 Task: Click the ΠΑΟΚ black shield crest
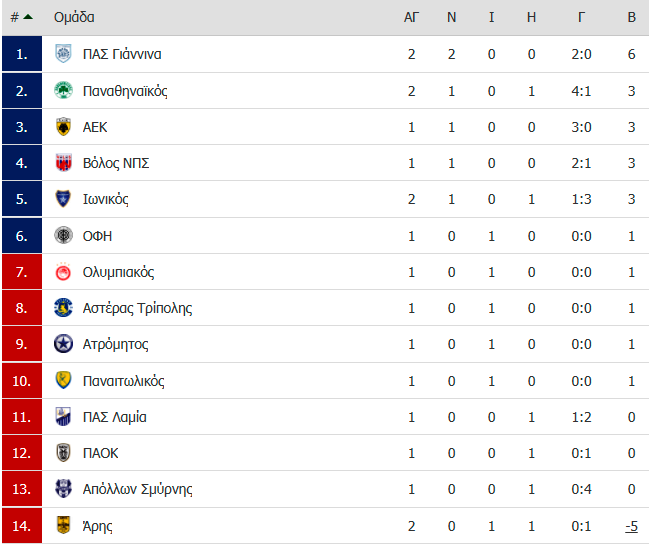pyautogui.click(x=63, y=453)
